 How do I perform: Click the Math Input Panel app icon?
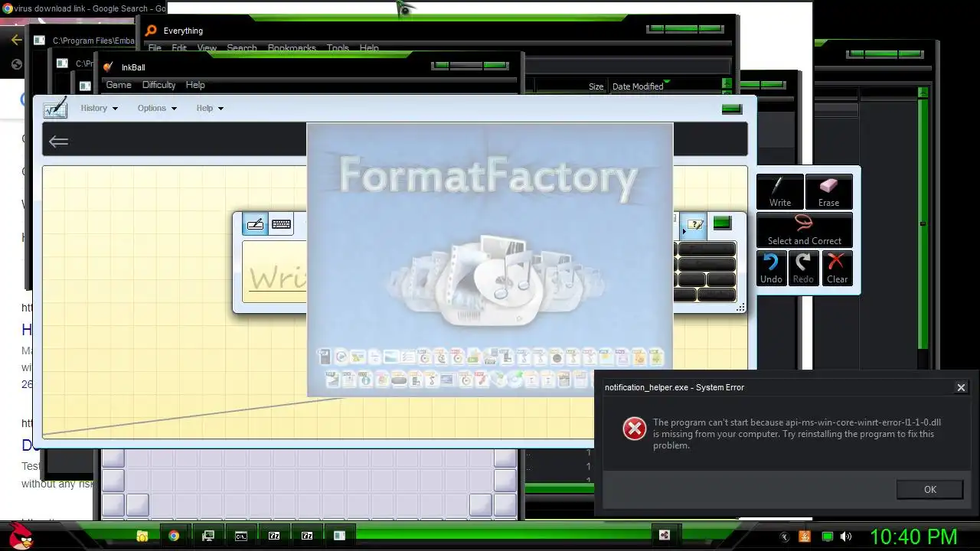click(x=56, y=108)
